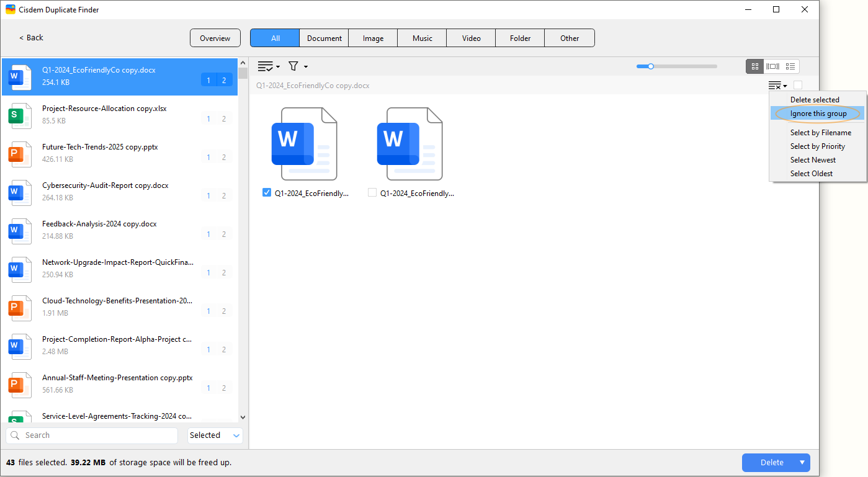Click the funnel filter icon
868x477 pixels.
(x=294, y=66)
